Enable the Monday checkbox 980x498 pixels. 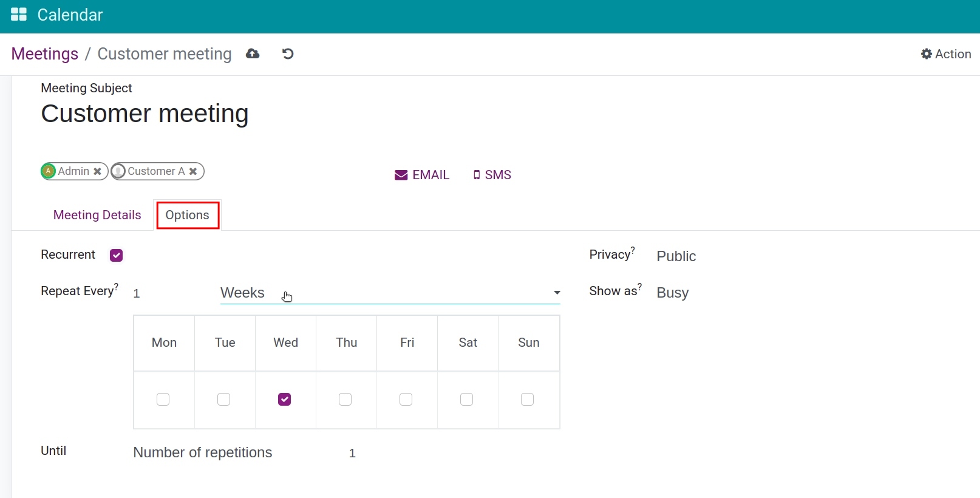coord(163,400)
